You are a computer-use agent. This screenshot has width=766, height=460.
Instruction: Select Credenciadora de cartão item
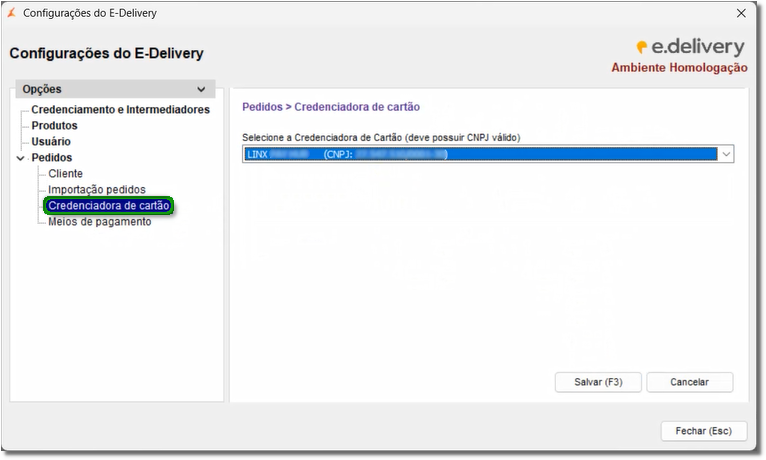108,206
